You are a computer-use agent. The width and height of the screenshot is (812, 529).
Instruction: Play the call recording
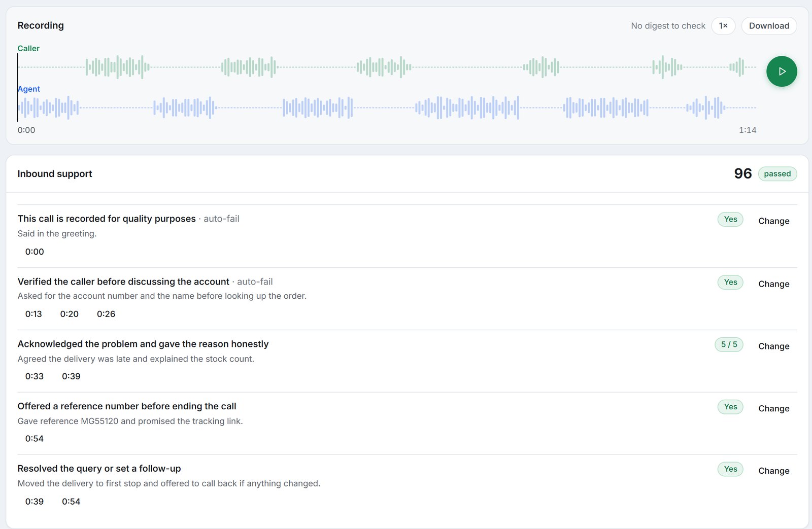pyautogui.click(x=782, y=72)
